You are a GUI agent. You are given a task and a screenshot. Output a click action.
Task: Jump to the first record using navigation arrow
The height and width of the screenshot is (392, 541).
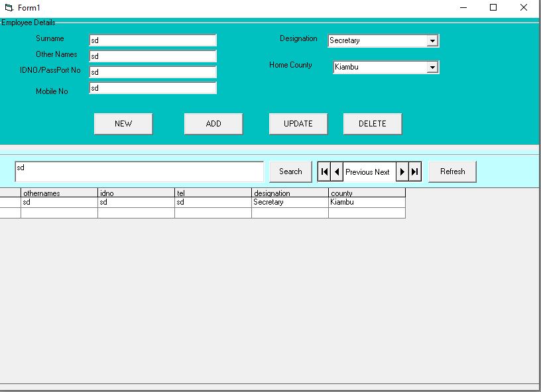pyautogui.click(x=324, y=171)
